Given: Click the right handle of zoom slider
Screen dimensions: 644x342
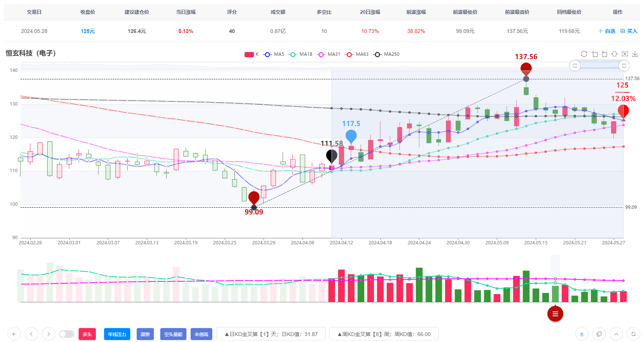Looking at the screenshot, I should click(624, 66).
